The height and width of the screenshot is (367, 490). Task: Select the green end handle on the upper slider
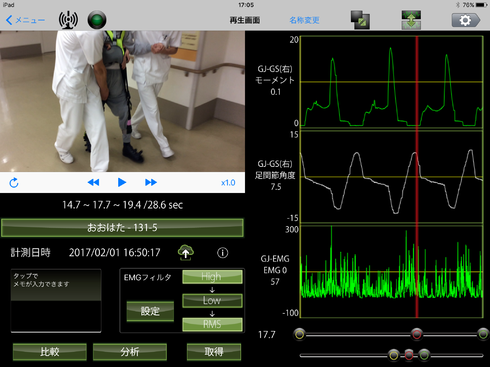click(x=483, y=334)
